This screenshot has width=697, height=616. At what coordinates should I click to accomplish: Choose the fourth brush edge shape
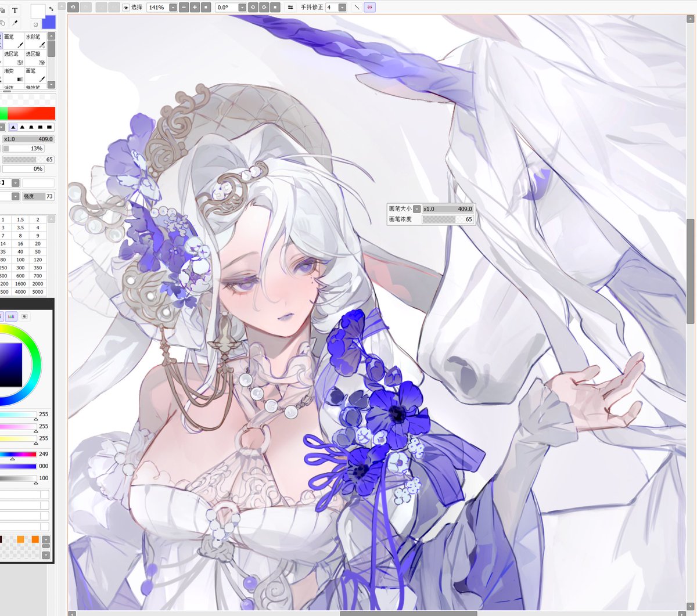coord(40,127)
